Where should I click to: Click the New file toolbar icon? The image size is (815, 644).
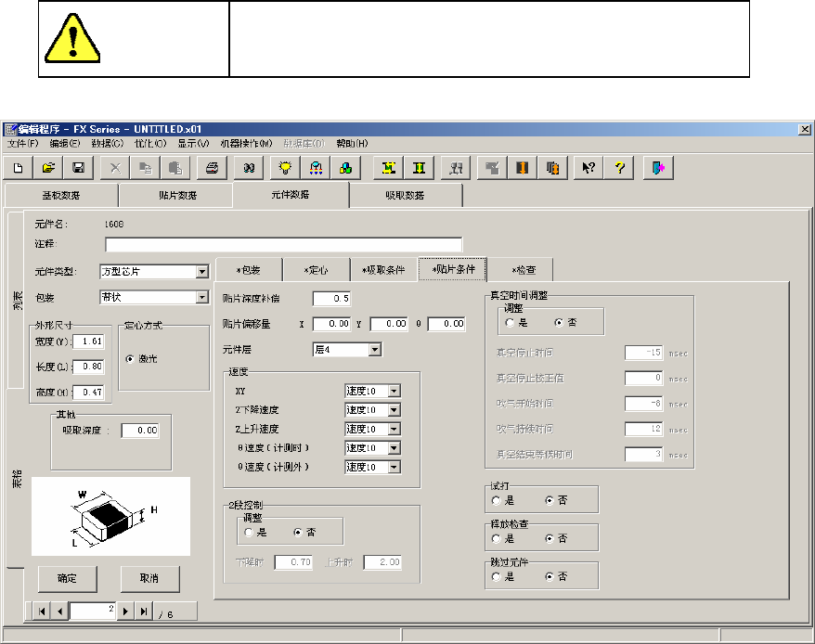coord(19,167)
